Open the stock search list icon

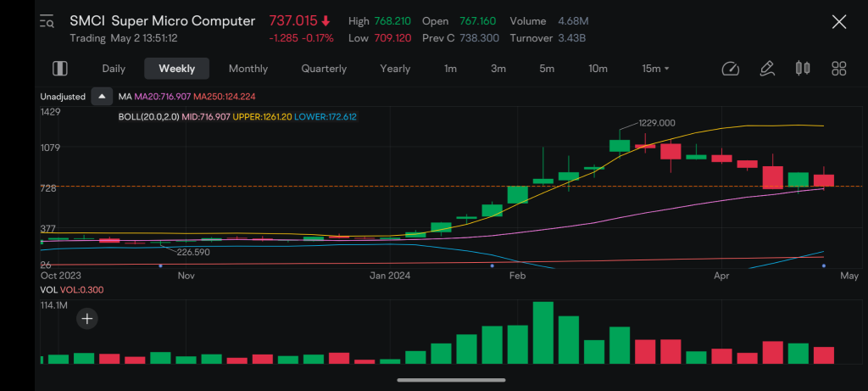pyautogui.click(x=47, y=22)
